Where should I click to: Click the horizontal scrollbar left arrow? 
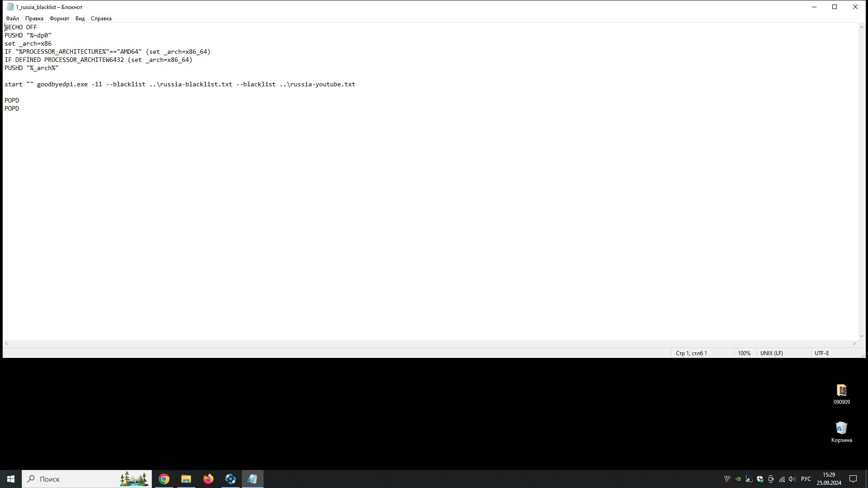6,344
